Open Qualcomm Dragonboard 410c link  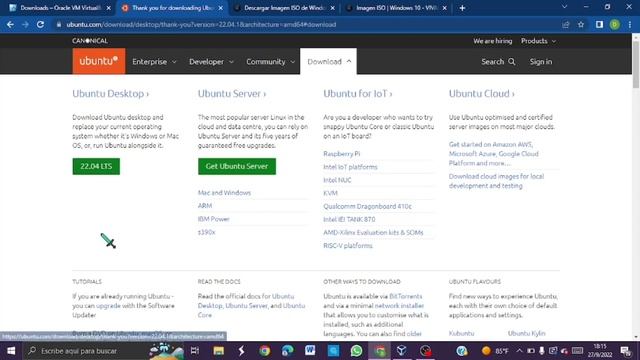pos(367,206)
